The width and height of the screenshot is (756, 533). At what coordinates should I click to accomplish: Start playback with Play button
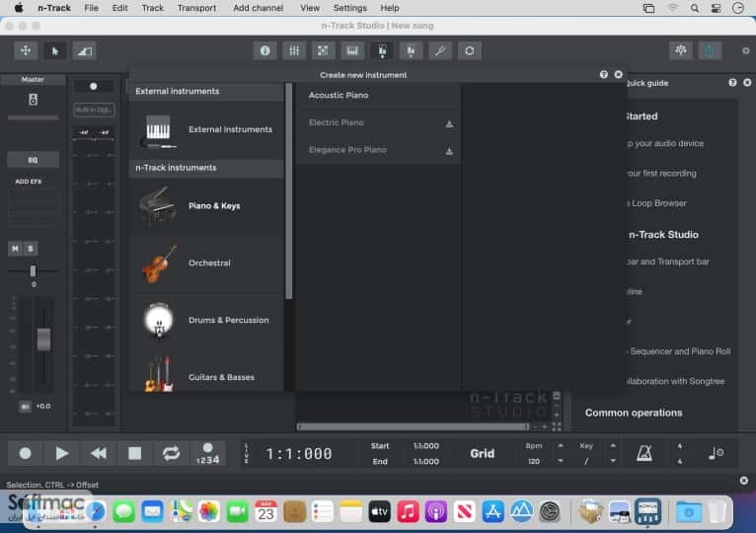tap(62, 453)
